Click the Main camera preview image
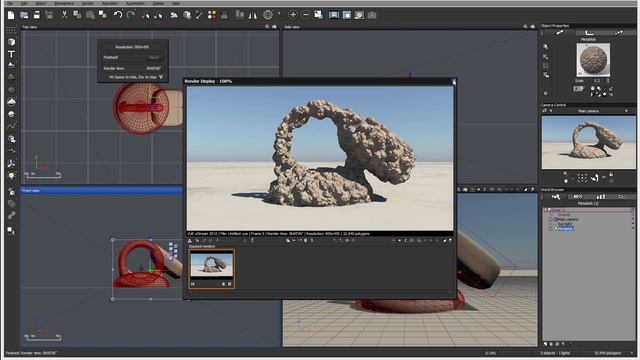The image size is (640, 360). pos(588,142)
